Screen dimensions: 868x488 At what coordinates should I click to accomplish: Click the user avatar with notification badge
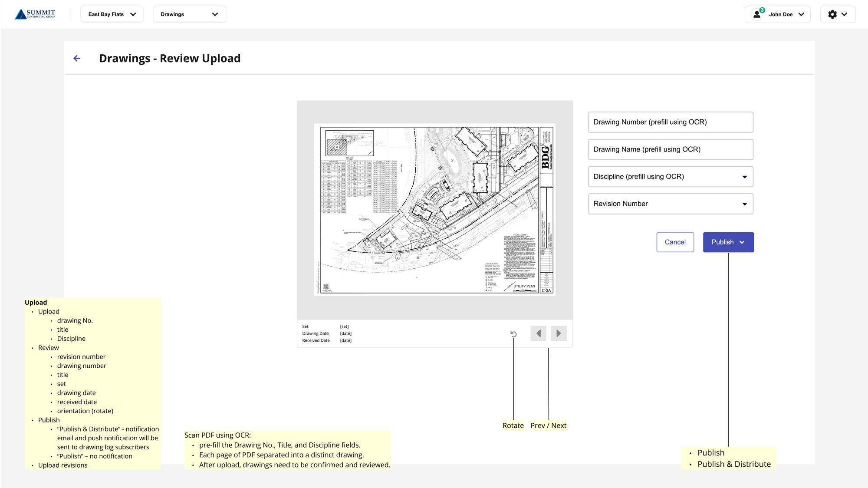tap(757, 14)
